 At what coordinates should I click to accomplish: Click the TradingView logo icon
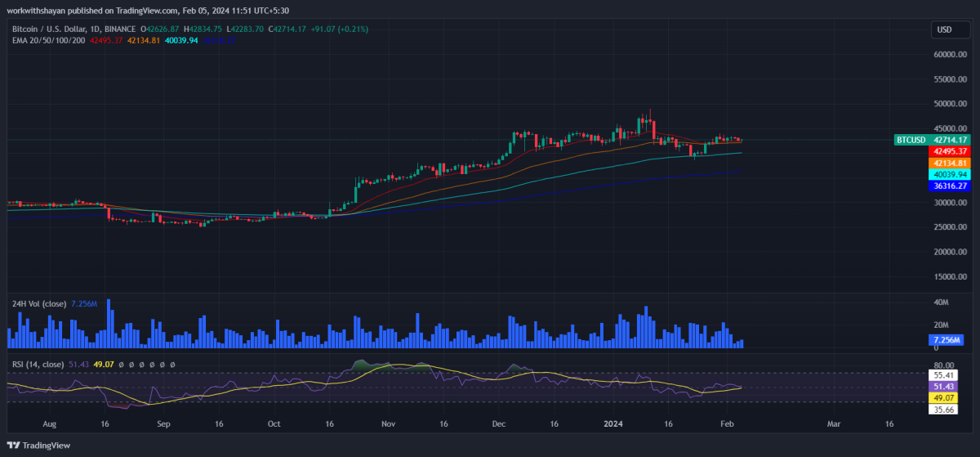14,445
